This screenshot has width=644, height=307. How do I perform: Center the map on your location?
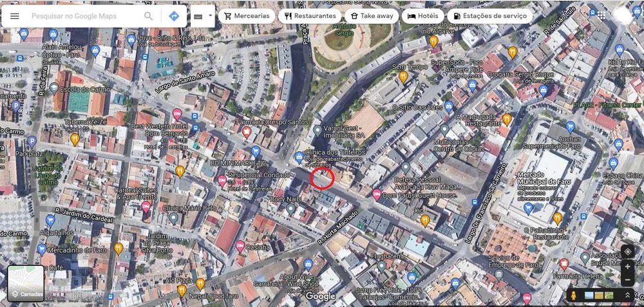click(x=627, y=252)
